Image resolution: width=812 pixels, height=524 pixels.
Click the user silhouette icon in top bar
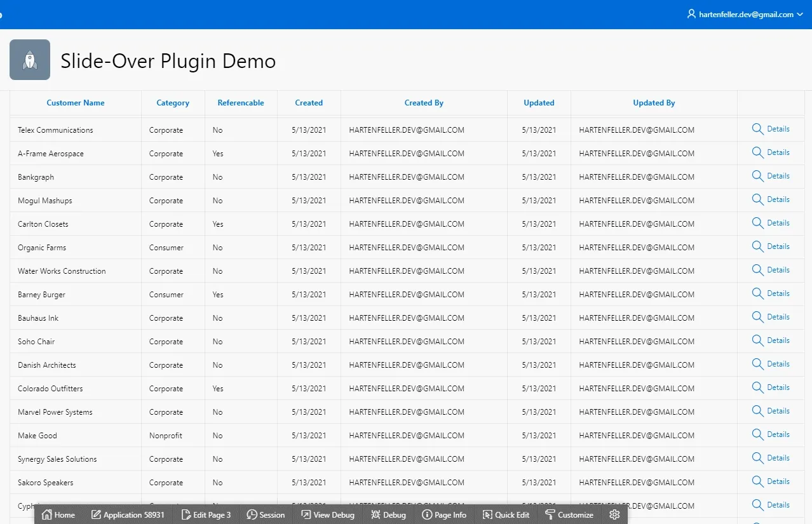pos(691,13)
